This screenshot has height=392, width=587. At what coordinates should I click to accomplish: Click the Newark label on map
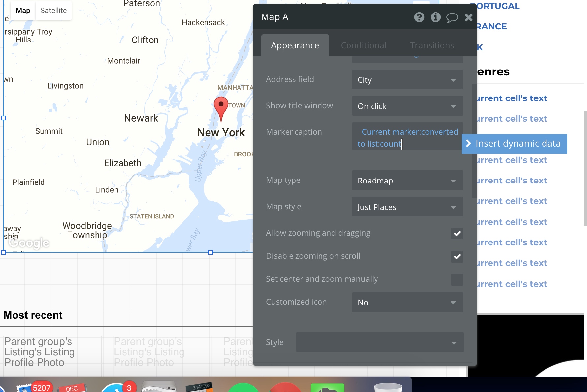point(141,118)
